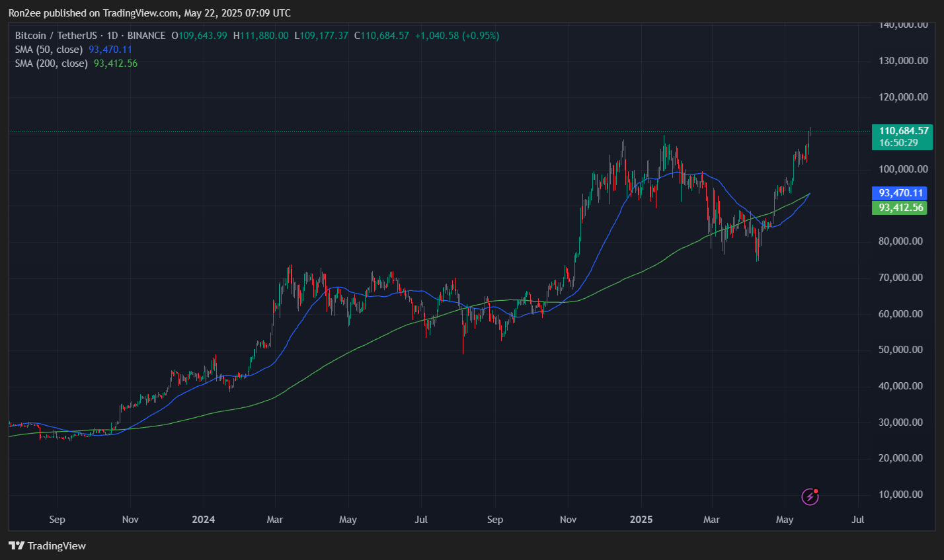Click the TradingView.com link in the header
The image size is (944, 560).
point(139,13)
